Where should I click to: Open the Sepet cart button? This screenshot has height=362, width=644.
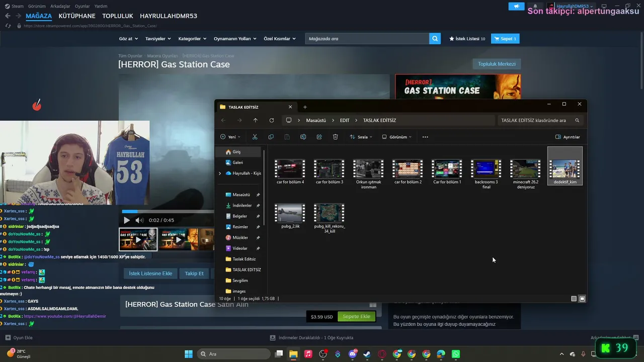[x=505, y=39]
